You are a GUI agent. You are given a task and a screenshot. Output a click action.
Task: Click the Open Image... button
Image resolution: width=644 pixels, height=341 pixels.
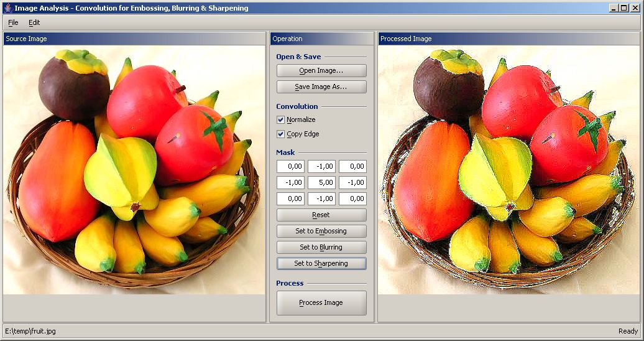321,70
